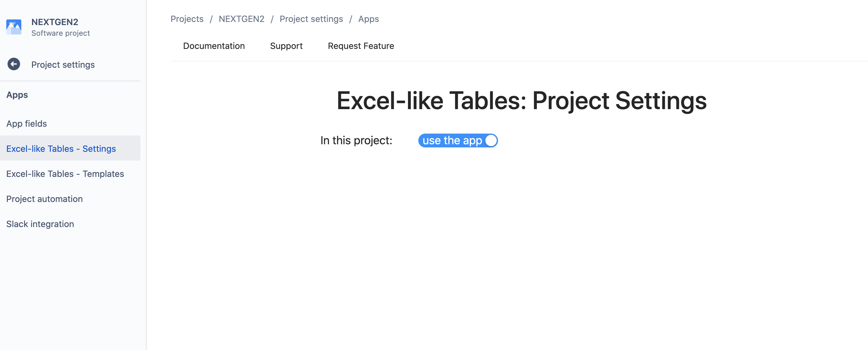Click the Apps breadcrumb link
Screen dimensions: 868x350
pos(368,19)
